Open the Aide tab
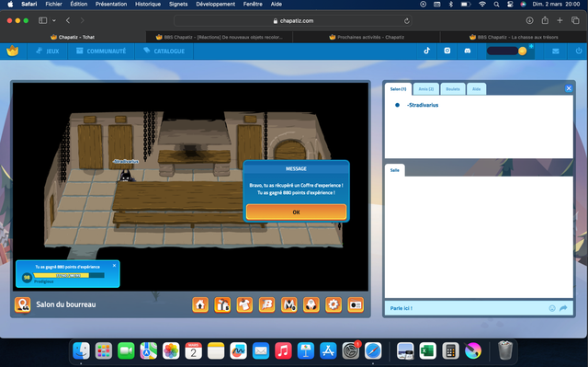This screenshot has width=588, height=367. pyautogui.click(x=476, y=89)
